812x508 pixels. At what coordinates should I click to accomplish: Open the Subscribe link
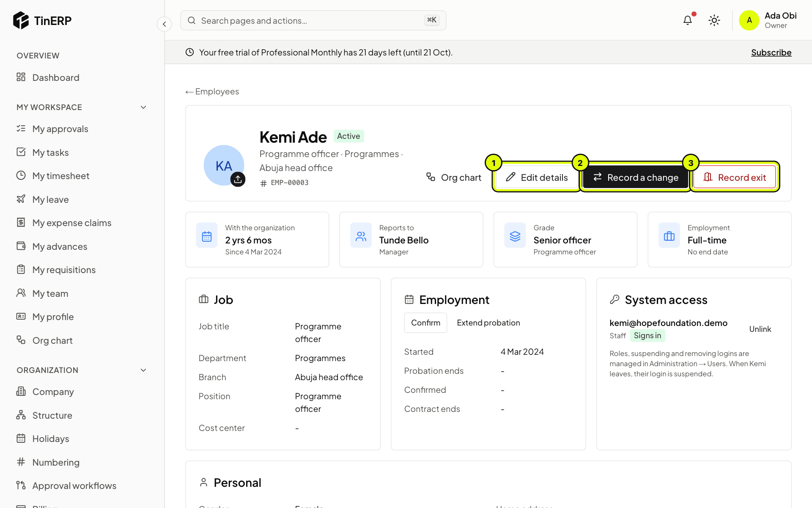tap(771, 52)
